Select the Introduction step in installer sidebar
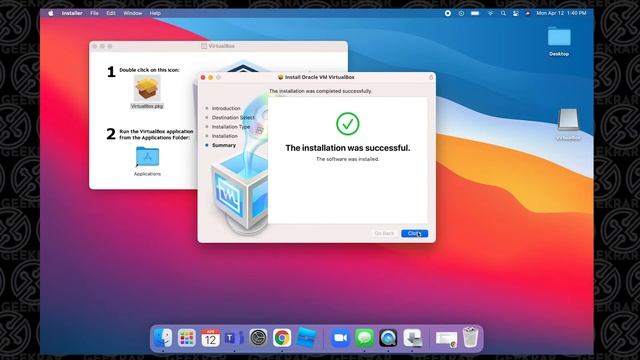 [x=226, y=109]
